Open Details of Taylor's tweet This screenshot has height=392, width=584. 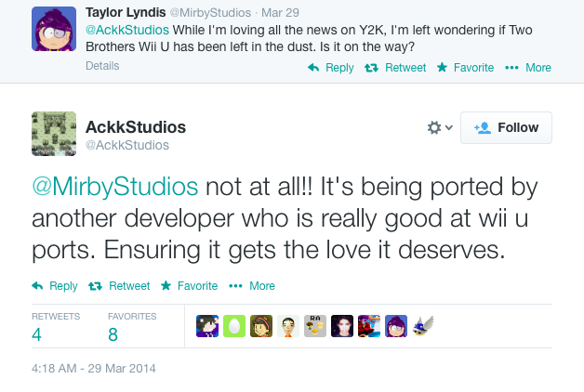[102, 66]
